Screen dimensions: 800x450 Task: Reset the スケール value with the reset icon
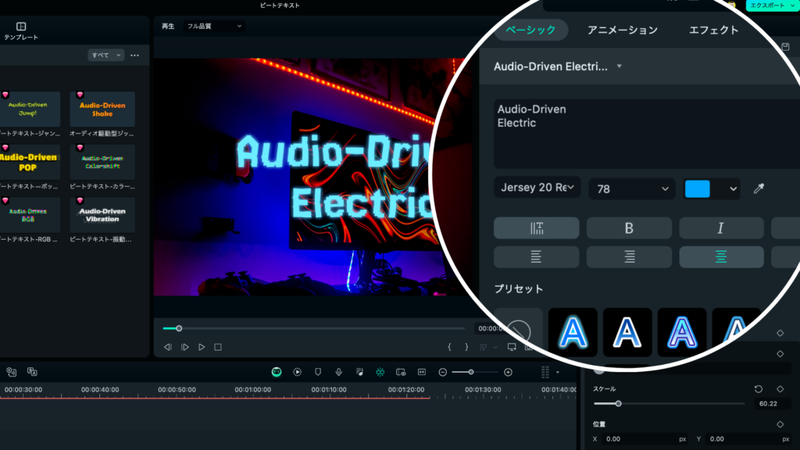(759, 389)
